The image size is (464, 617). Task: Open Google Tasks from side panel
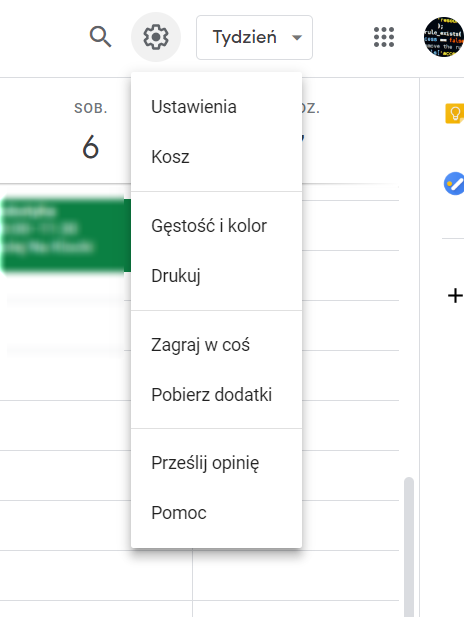(454, 183)
